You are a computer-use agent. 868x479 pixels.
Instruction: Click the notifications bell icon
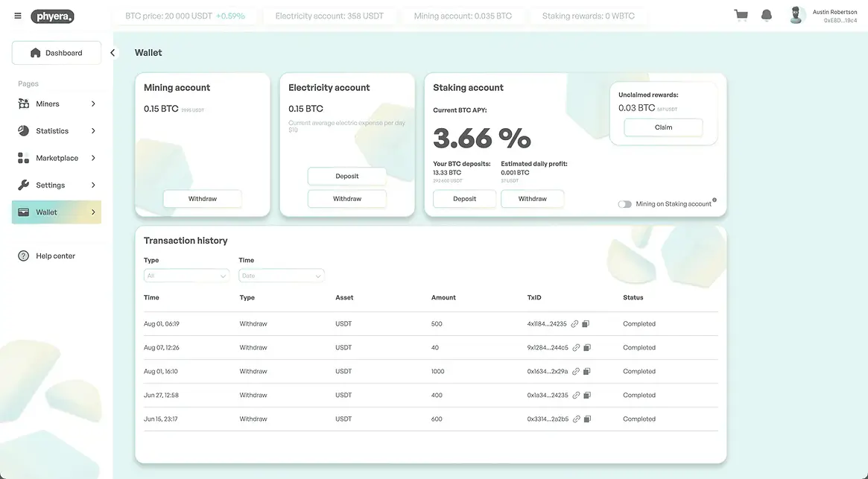[766, 15]
